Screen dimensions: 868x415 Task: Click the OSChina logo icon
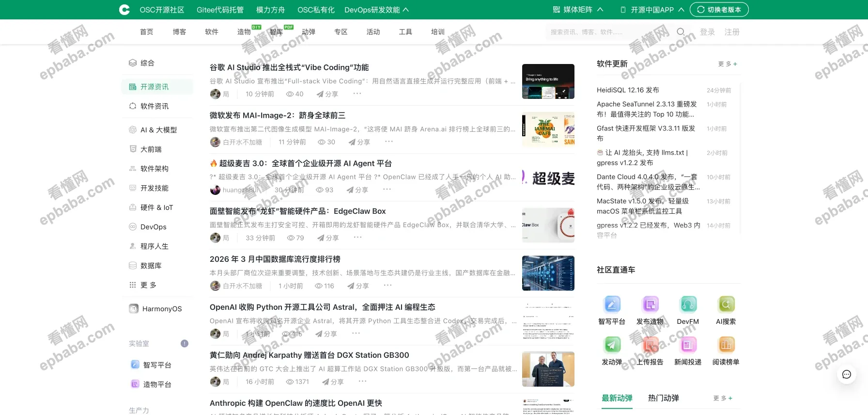click(124, 10)
